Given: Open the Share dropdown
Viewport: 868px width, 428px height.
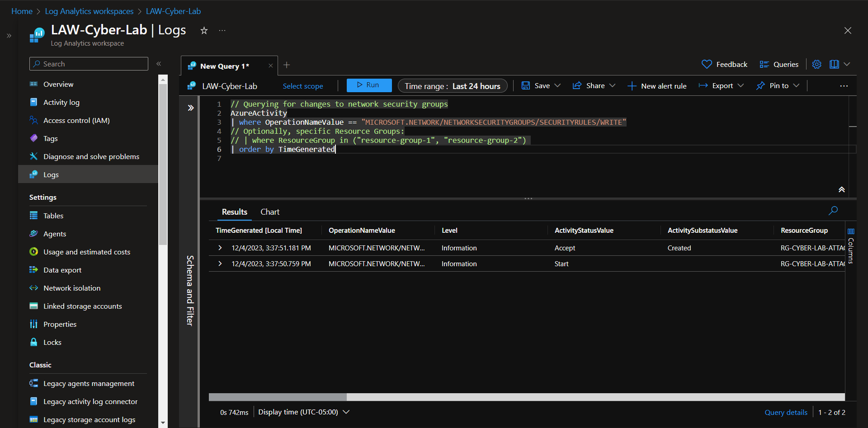Looking at the screenshot, I should coord(594,85).
